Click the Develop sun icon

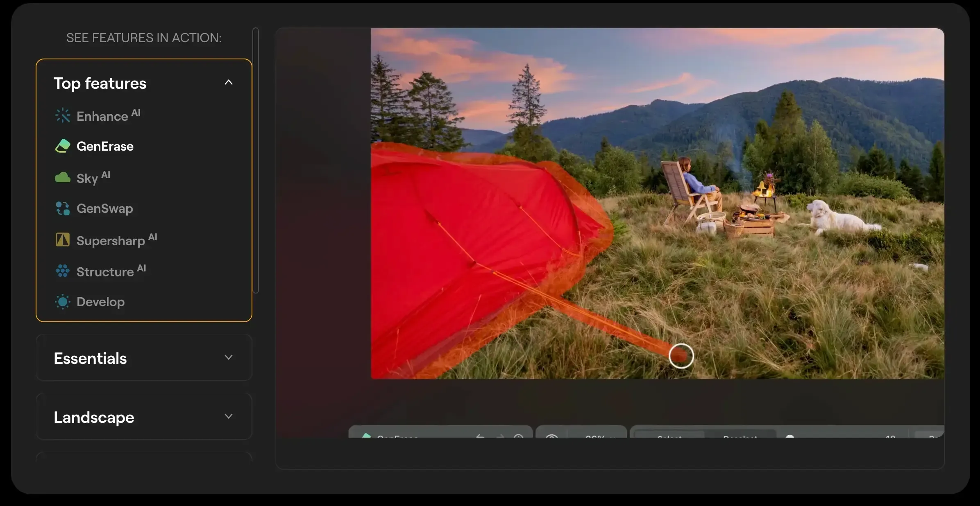[63, 302]
